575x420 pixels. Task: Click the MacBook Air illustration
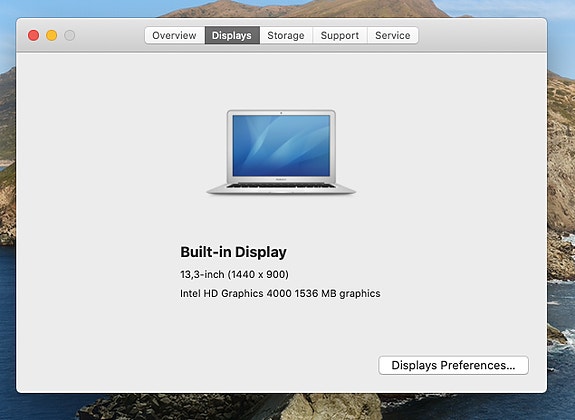(281, 152)
